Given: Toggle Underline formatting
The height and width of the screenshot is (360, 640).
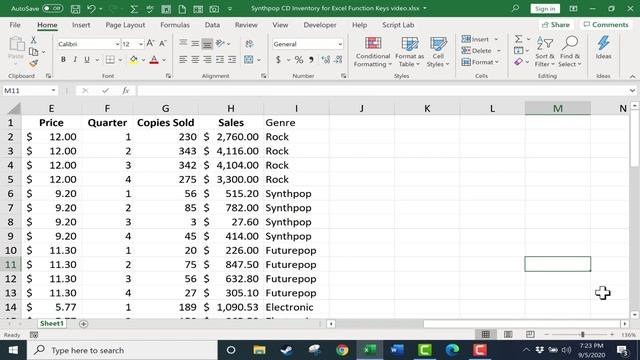Looking at the screenshot, I should coord(87,60).
